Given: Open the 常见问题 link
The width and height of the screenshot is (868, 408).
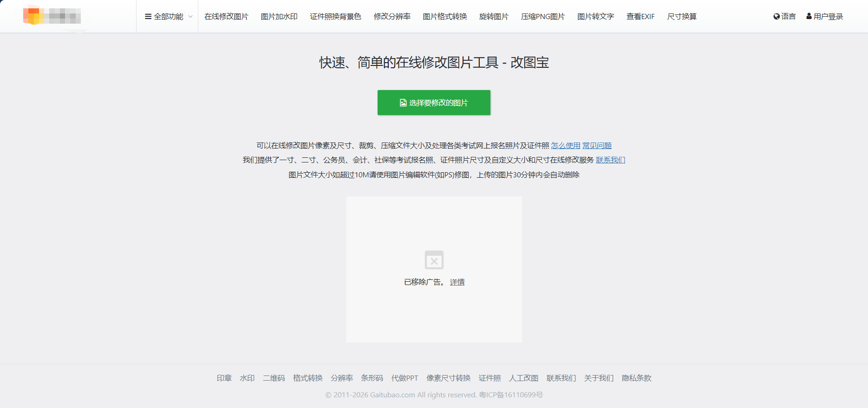Looking at the screenshot, I should [x=597, y=146].
